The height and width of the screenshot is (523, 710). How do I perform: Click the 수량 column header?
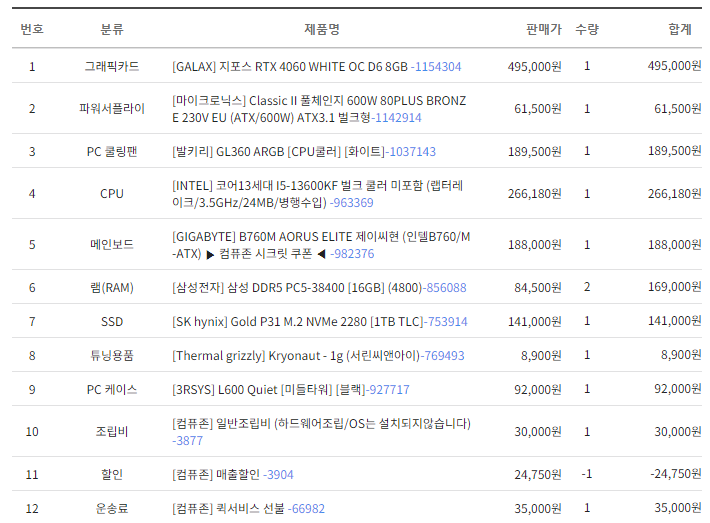[x=587, y=29]
